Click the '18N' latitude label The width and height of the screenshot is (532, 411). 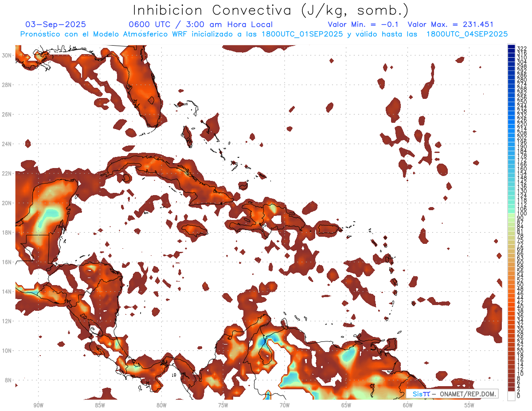click(6, 233)
